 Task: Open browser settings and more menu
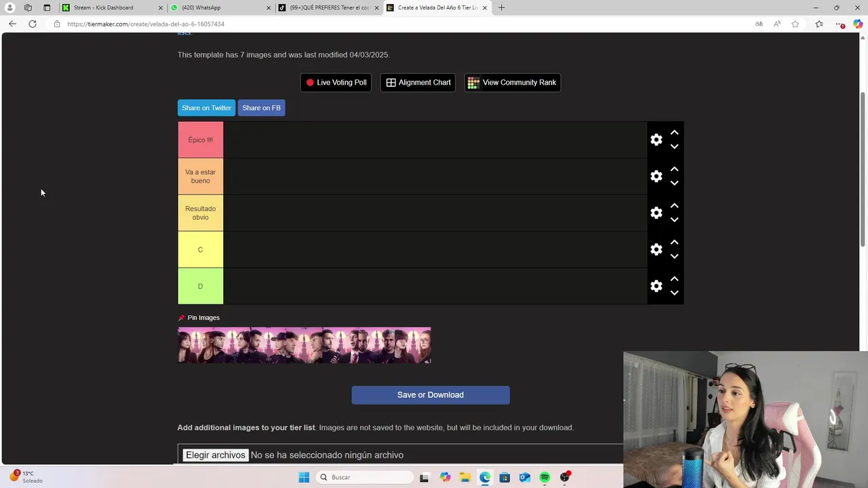840,24
